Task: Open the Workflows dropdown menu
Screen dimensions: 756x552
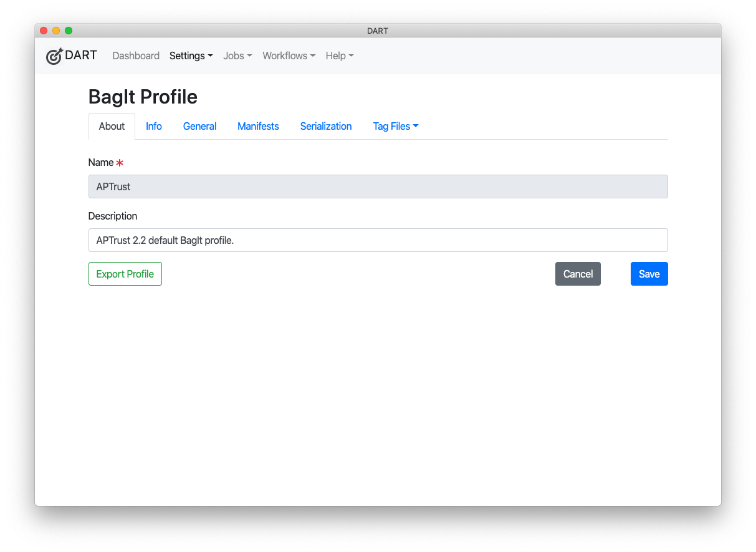Action: point(289,56)
